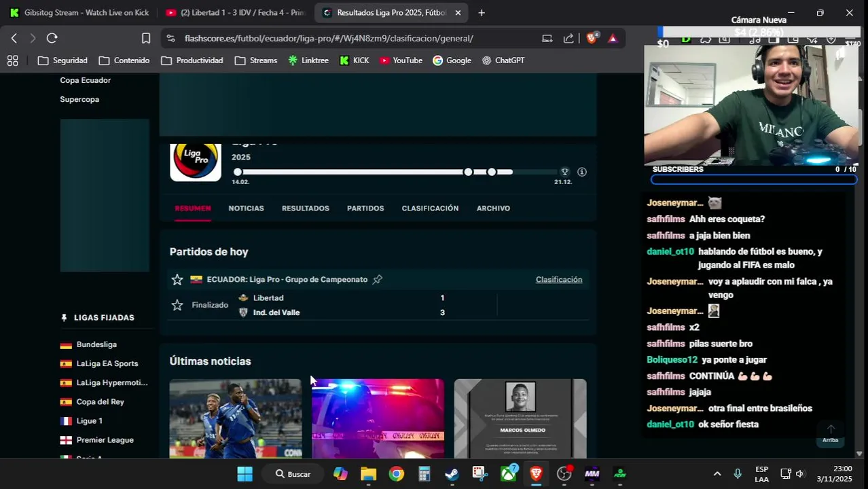Expand the Productividad bookmarks folder
Image resolution: width=868 pixels, height=489 pixels.
click(x=192, y=60)
